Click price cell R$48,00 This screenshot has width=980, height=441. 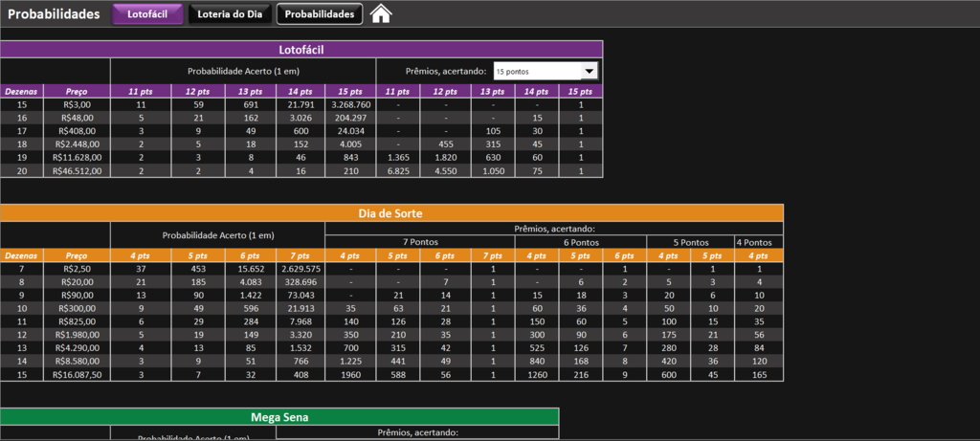click(x=77, y=118)
